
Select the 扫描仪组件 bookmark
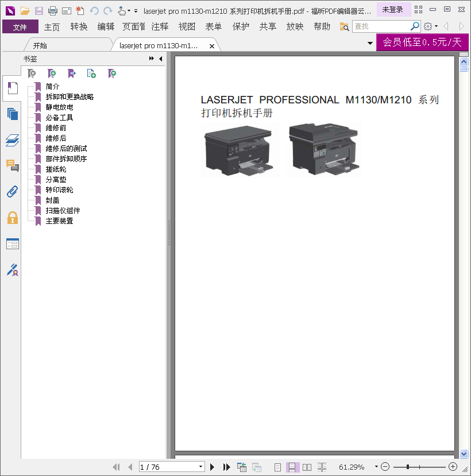click(63, 211)
